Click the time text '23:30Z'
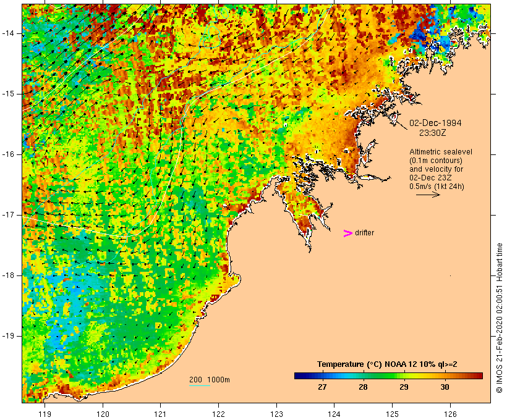This screenshot has height=420, width=507. [432, 133]
